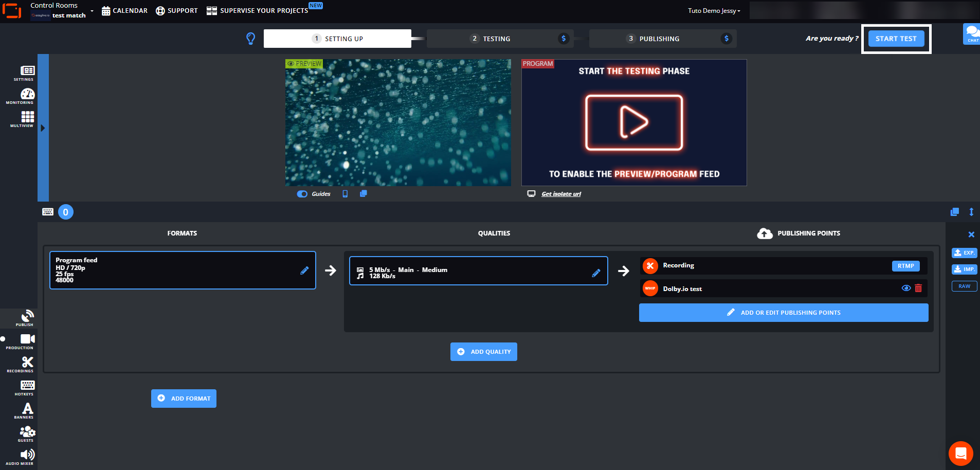980x470 pixels.
Task: Open the Tuto Demo Jessy user menu
Action: point(714,11)
